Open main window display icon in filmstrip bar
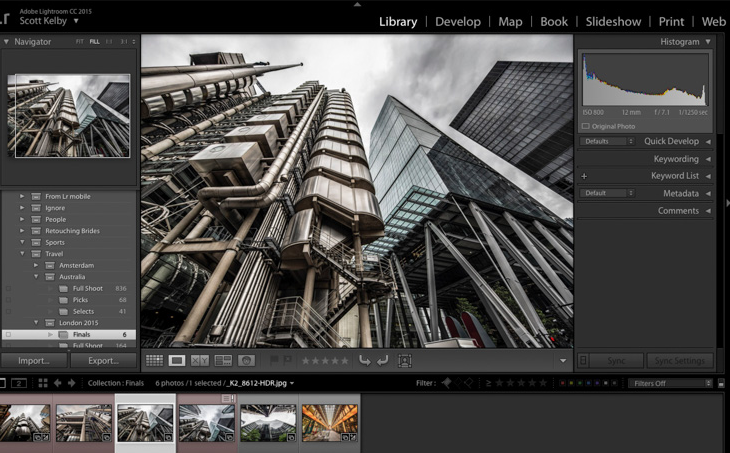Screen dimensions: 730x453 point(2,383)
